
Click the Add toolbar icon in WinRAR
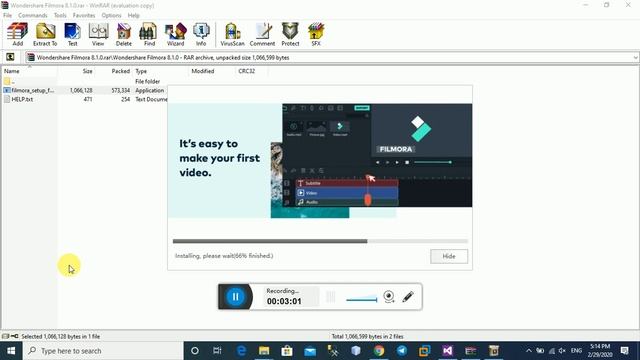point(18,34)
